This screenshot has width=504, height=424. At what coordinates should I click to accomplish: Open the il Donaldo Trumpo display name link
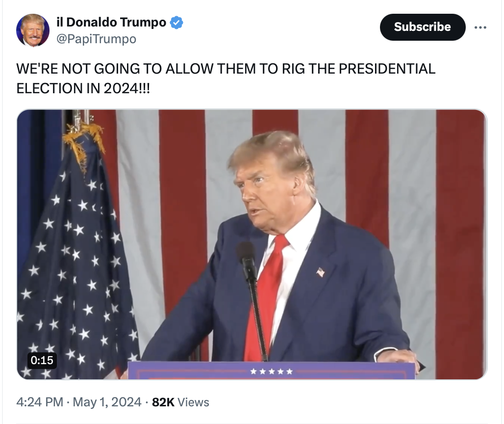point(111,22)
